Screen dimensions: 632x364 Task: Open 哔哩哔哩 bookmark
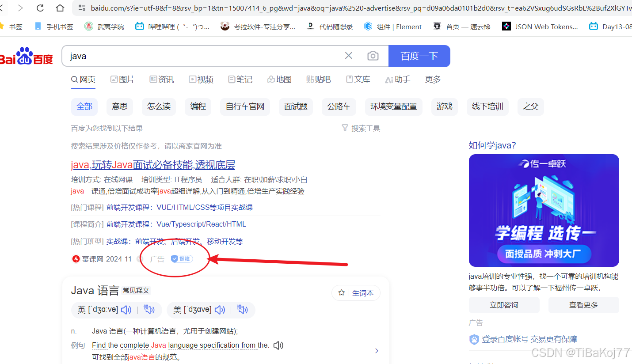[172, 27]
